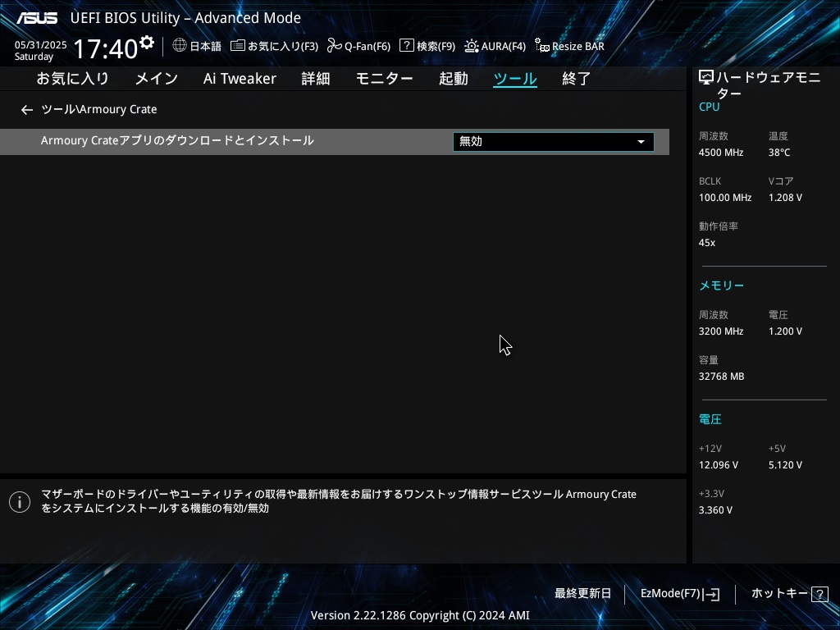
Task: Open the お気に入り(F3) favorites list icon
Action: point(237,46)
